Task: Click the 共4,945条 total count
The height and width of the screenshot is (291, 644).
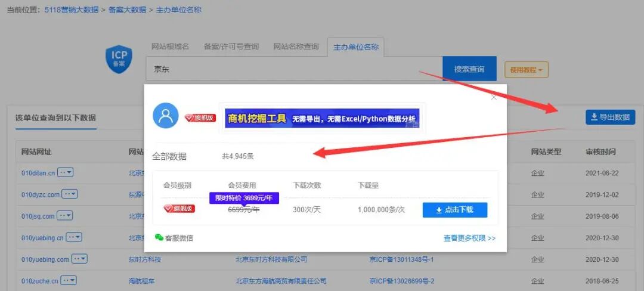Action: pos(238,156)
